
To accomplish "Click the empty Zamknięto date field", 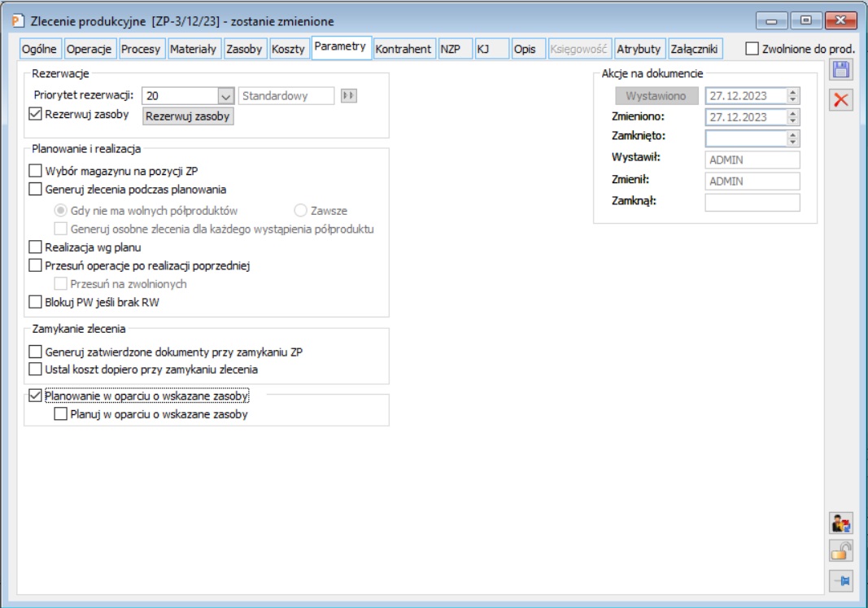I will tap(746, 138).
